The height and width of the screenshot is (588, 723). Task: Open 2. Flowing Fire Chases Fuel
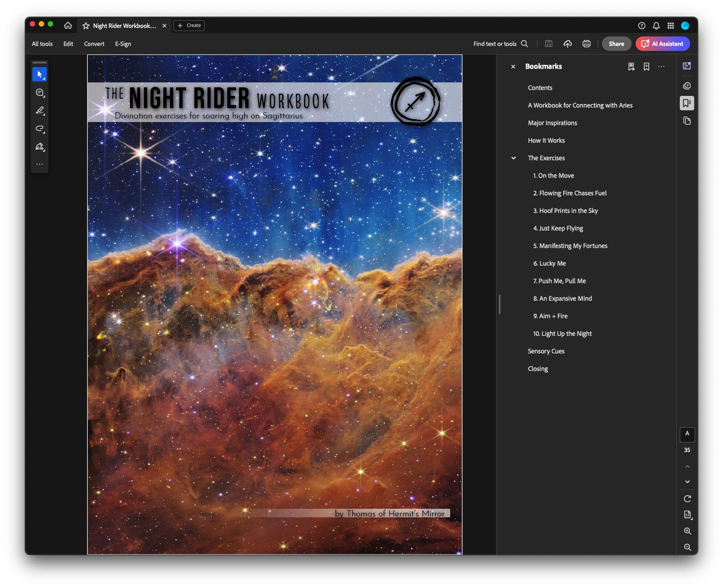[570, 193]
